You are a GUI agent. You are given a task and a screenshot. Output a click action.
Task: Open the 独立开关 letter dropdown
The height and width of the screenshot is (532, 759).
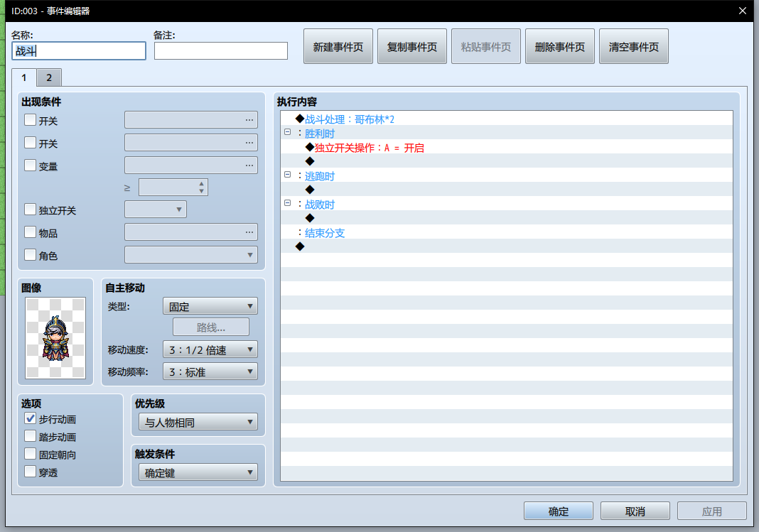(156, 210)
